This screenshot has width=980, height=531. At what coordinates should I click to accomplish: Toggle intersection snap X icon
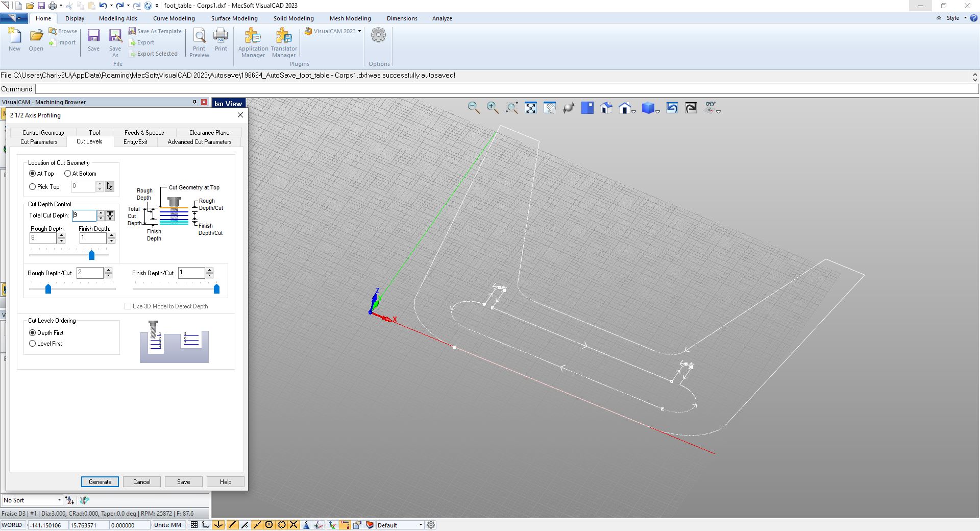pos(293,525)
